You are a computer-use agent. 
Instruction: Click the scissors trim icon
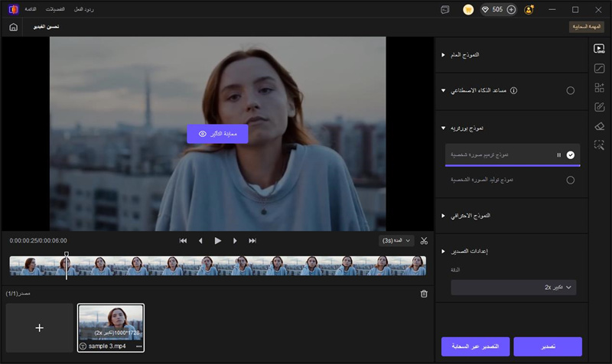tap(425, 240)
